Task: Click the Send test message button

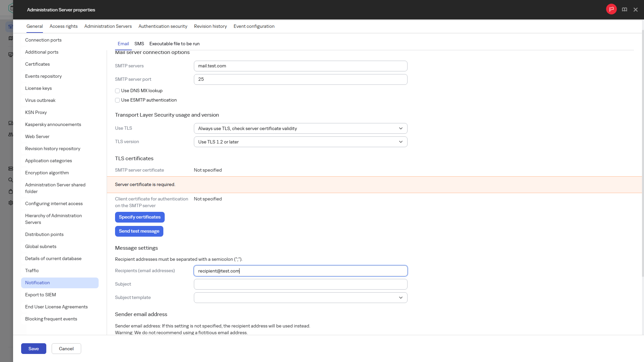Action: click(x=139, y=231)
